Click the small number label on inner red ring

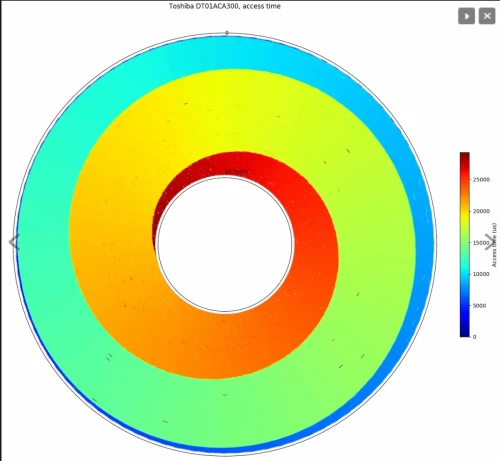(x=236, y=172)
